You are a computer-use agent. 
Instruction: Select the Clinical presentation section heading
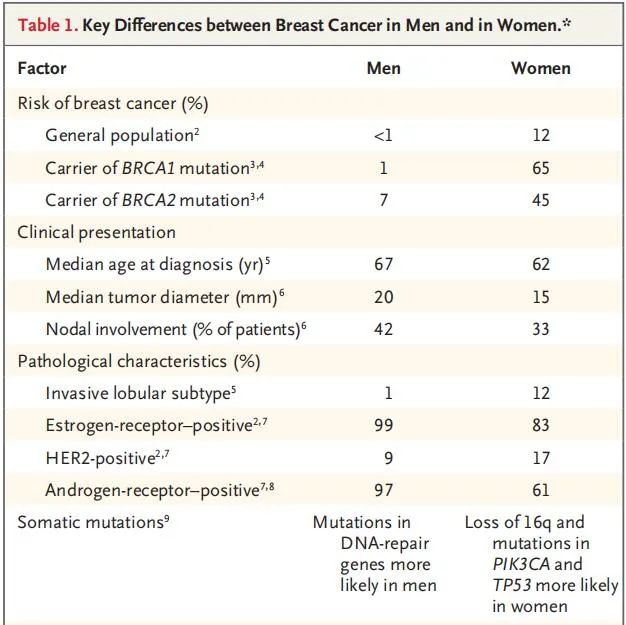click(96, 232)
